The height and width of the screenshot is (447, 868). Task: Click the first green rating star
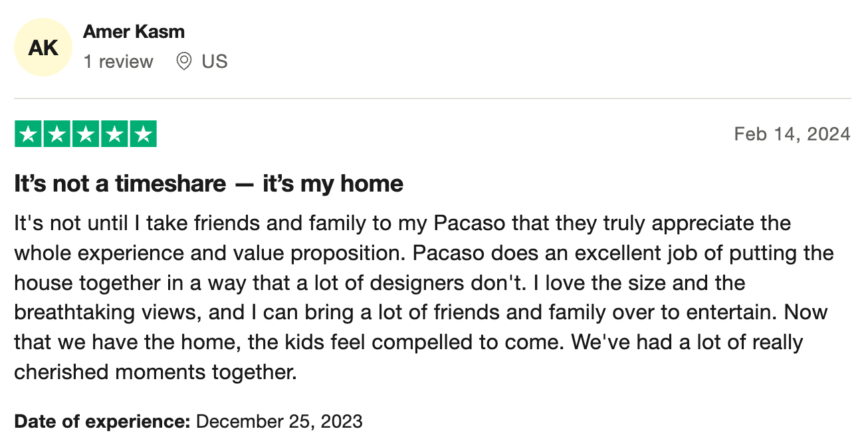pos(28,134)
